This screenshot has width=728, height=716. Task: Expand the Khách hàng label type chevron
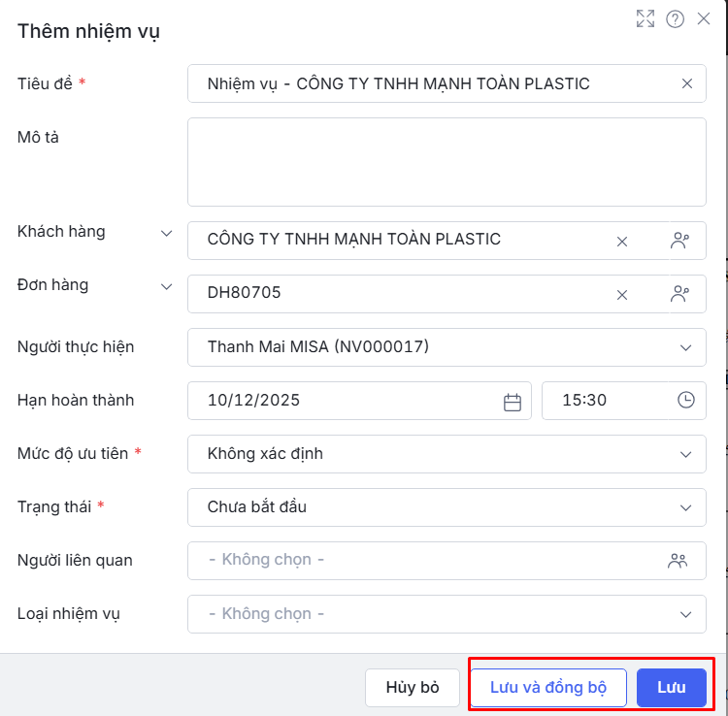(167, 233)
